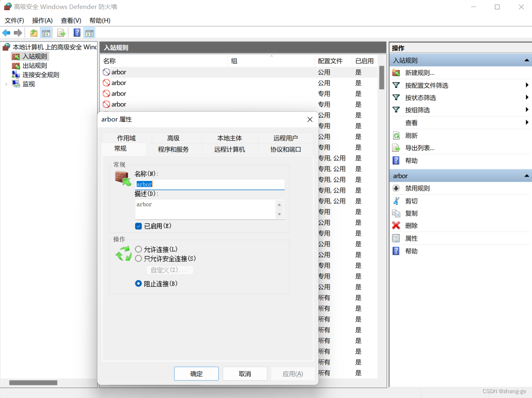Screen dimensions: 532x398
Task: Switch to the 程序和服务 tab
Action: (x=173, y=149)
